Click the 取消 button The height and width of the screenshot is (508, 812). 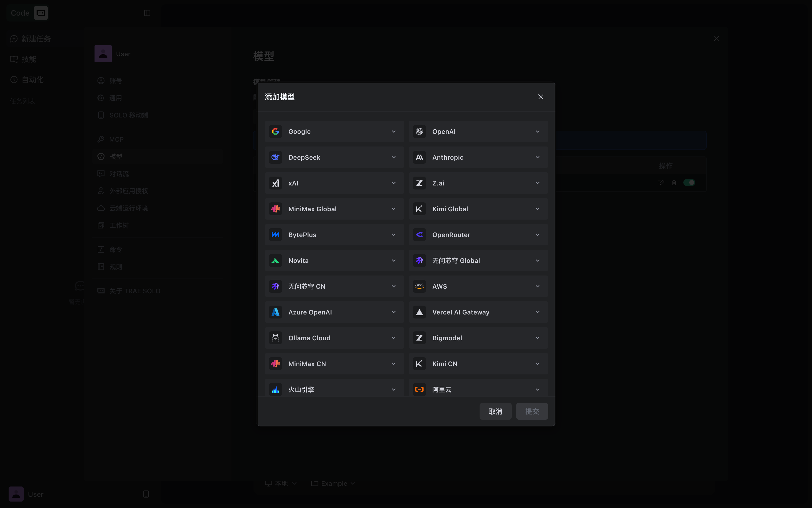pos(495,411)
